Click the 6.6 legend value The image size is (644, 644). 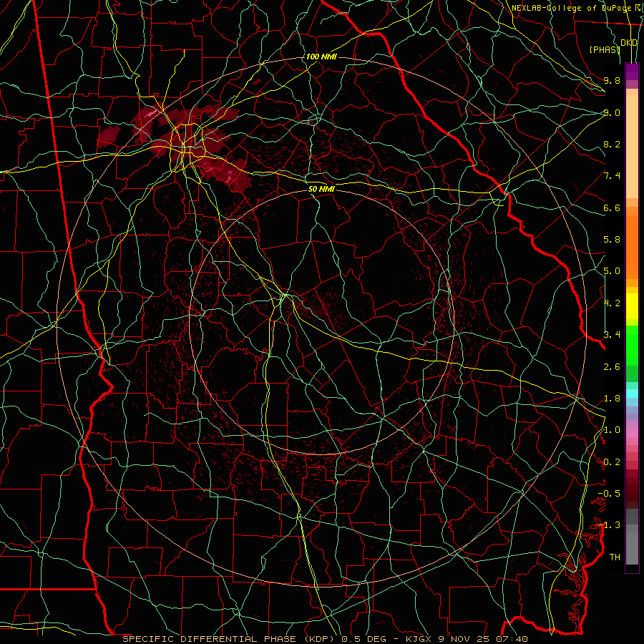[x=612, y=208]
